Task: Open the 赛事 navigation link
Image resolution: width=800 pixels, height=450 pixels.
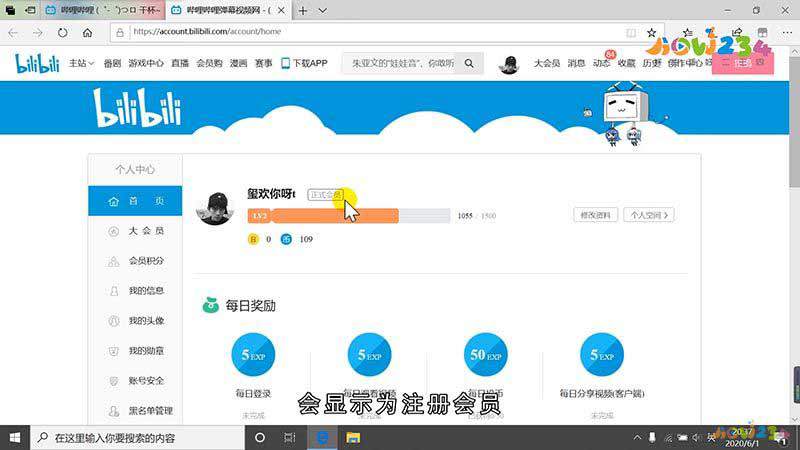Action: pos(263,63)
